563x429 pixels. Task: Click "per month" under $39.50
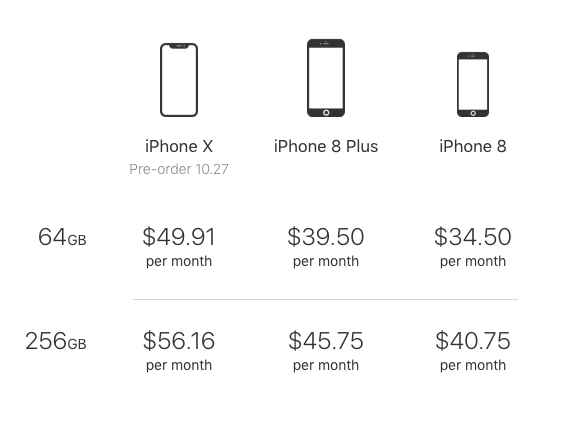(326, 261)
